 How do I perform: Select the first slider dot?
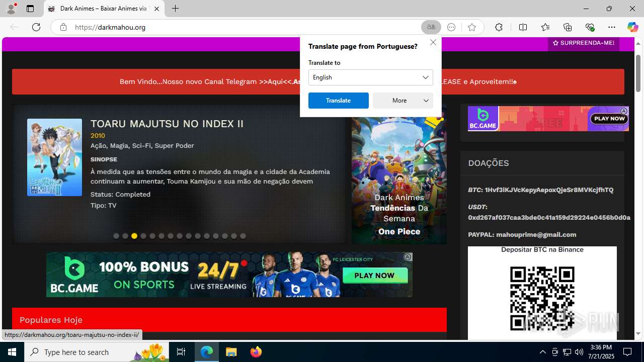116,236
